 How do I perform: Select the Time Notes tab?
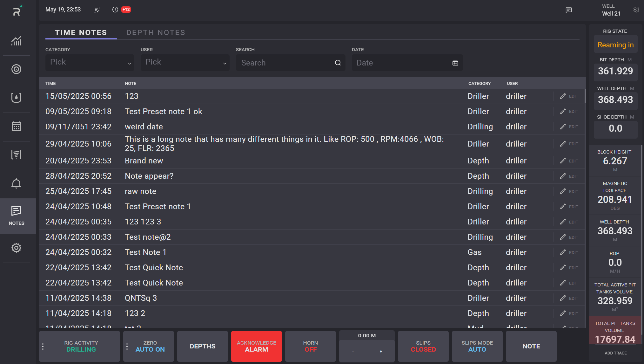pos(81,32)
